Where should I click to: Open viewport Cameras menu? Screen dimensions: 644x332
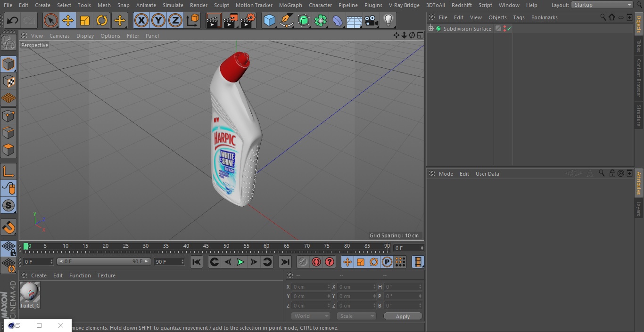[59, 36]
